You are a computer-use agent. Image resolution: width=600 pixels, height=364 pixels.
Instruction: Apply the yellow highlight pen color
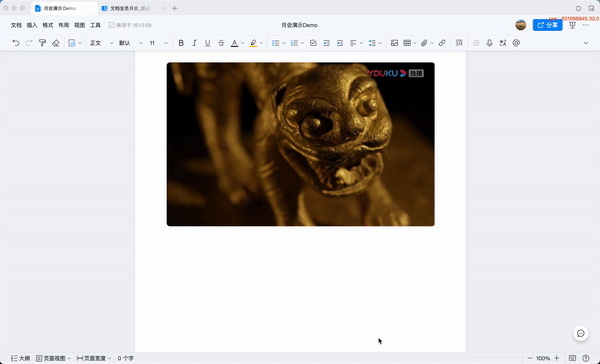click(x=253, y=43)
